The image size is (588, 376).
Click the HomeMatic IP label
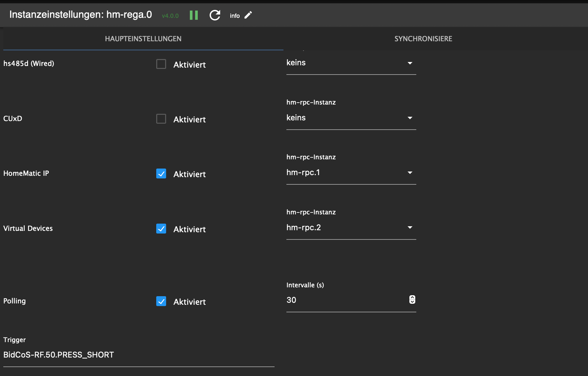26,173
